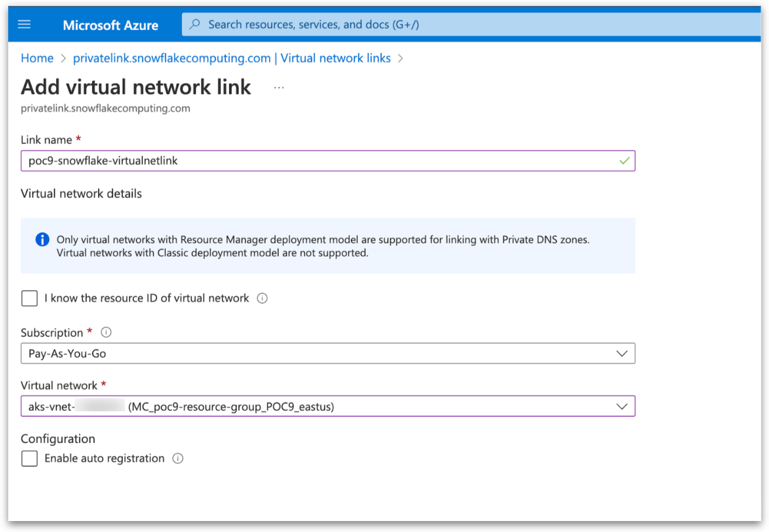Image resolution: width=769 pixels, height=532 pixels.
Task: Click the Subscription info icon
Action: pyautogui.click(x=106, y=332)
